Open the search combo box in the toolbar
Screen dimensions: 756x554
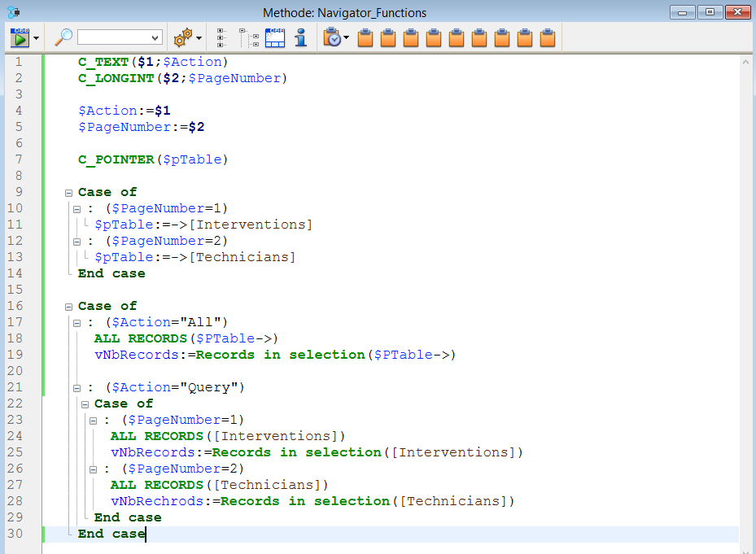(x=120, y=37)
